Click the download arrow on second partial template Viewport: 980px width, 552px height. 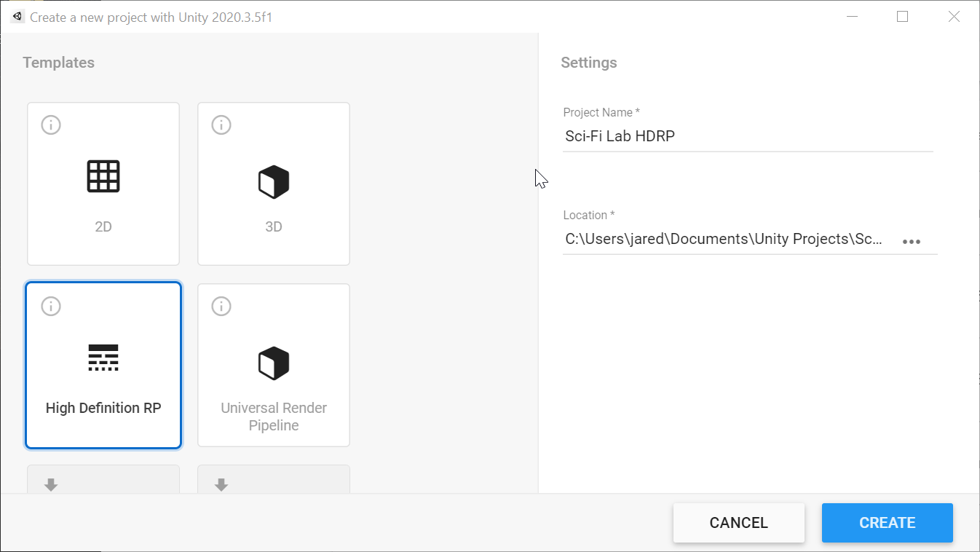pos(221,485)
